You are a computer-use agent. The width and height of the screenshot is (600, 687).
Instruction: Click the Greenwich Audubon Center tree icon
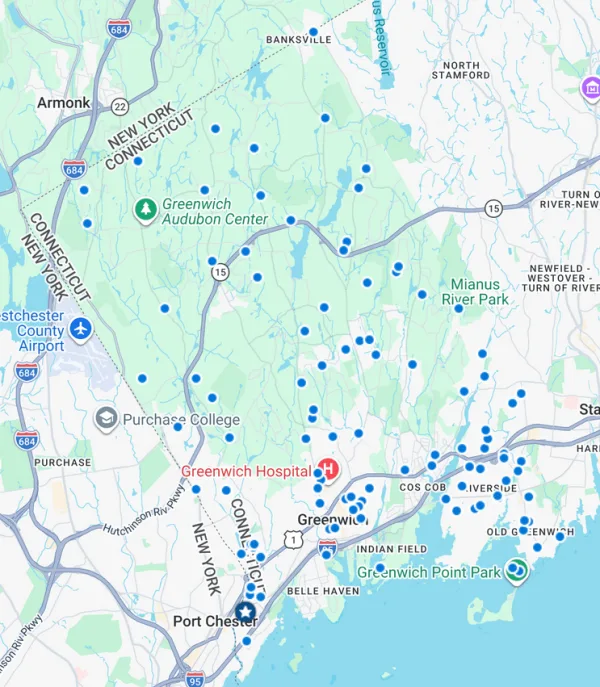click(x=146, y=209)
